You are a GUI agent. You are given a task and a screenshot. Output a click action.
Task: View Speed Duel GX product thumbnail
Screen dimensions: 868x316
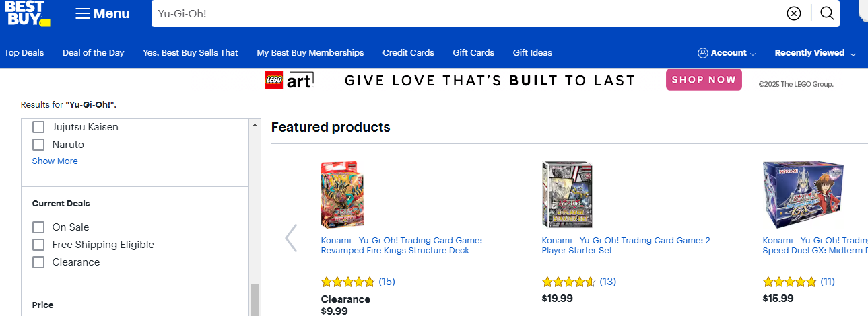[803, 195]
